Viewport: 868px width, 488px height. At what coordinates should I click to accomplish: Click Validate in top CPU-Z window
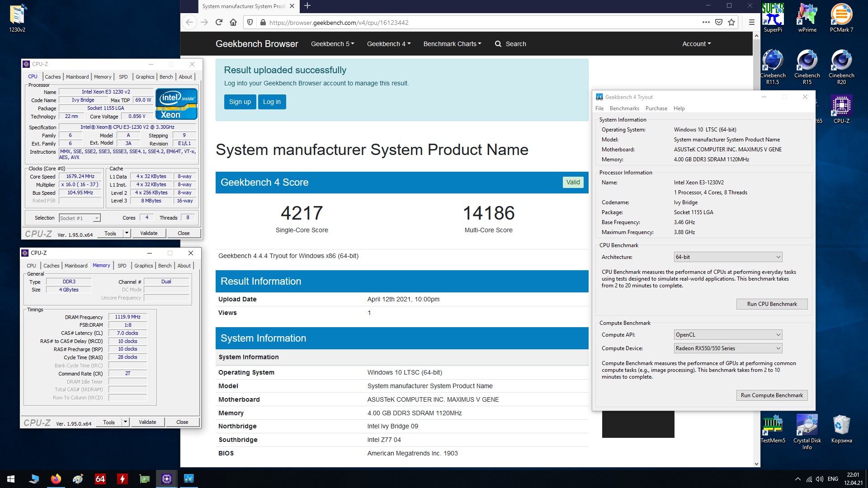tap(149, 233)
